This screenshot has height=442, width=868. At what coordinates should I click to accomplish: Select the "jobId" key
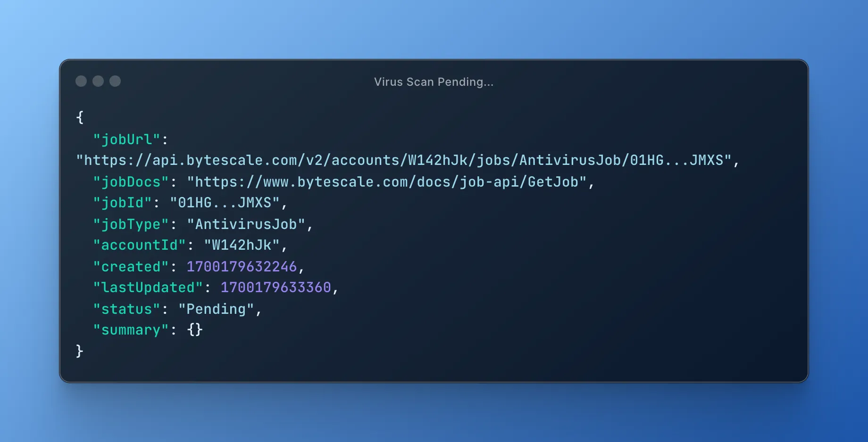point(122,203)
